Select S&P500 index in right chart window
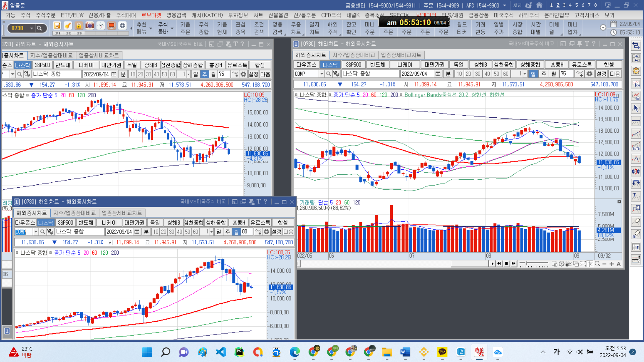 click(354, 65)
